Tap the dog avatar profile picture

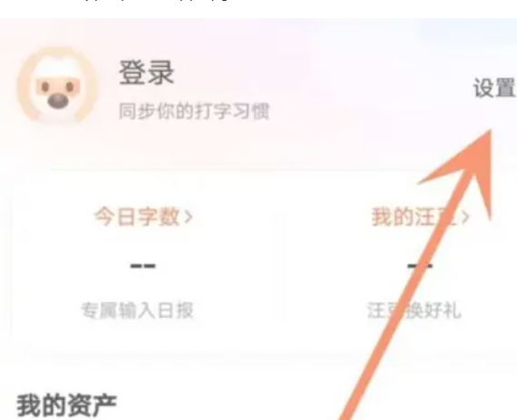57,86
